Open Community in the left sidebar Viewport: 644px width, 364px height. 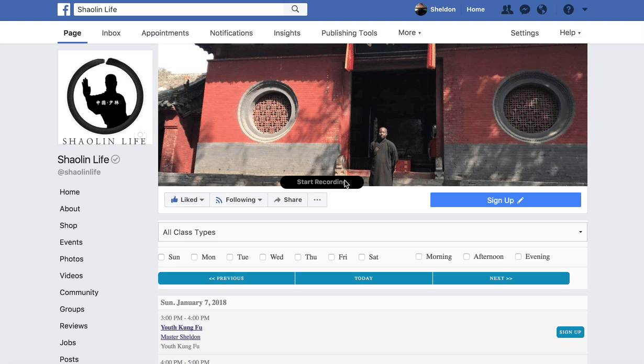pos(79,292)
